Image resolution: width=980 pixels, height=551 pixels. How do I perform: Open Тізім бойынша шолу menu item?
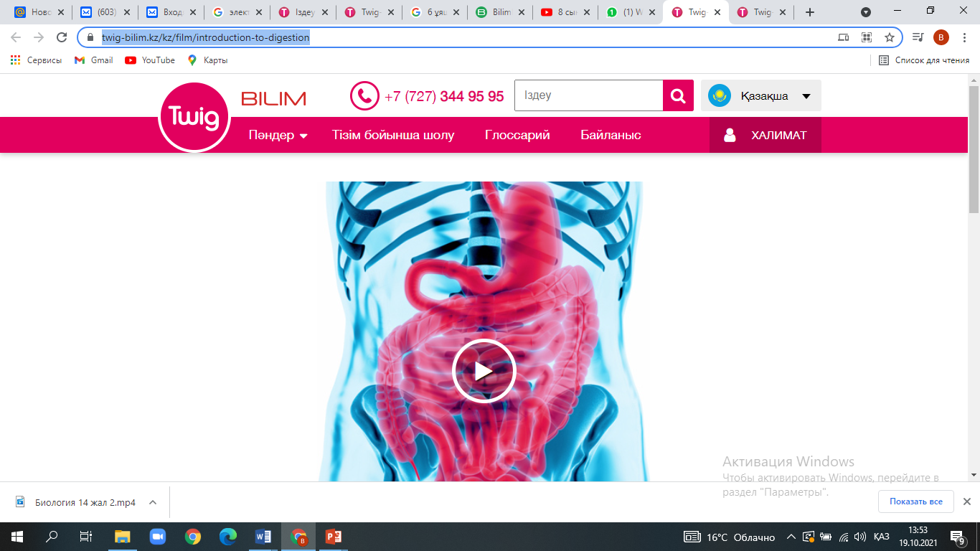393,135
